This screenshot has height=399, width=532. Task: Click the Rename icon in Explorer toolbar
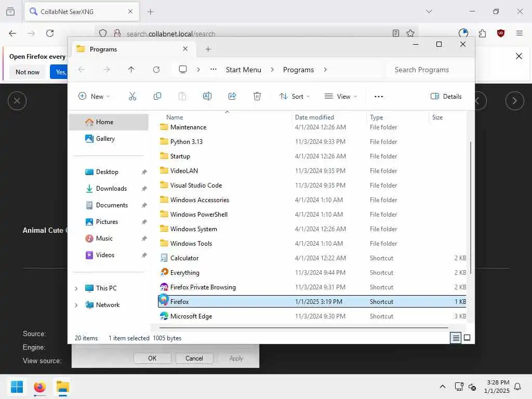pos(207,96)
